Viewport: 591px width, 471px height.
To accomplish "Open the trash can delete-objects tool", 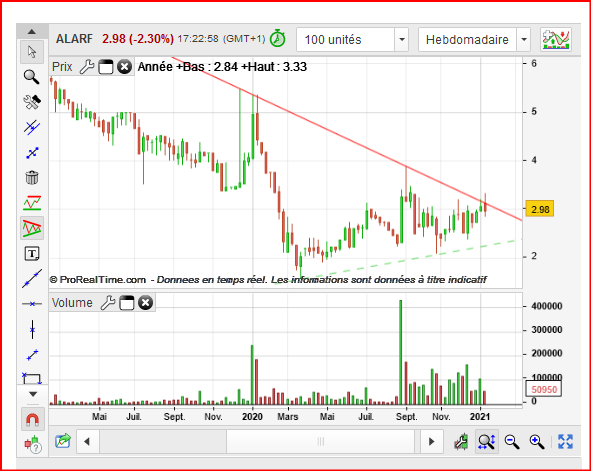I will click(x=32, y=177).
